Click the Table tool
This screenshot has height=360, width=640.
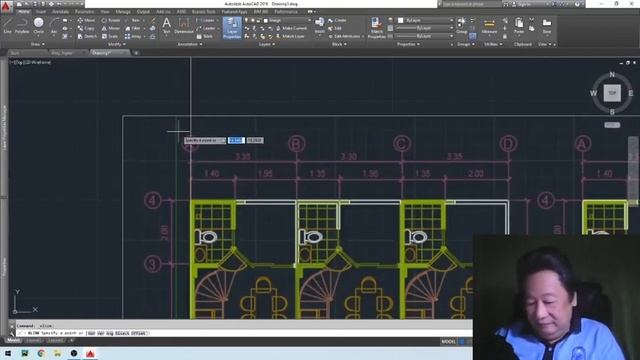pyautogui.click(x=205, y=36)
